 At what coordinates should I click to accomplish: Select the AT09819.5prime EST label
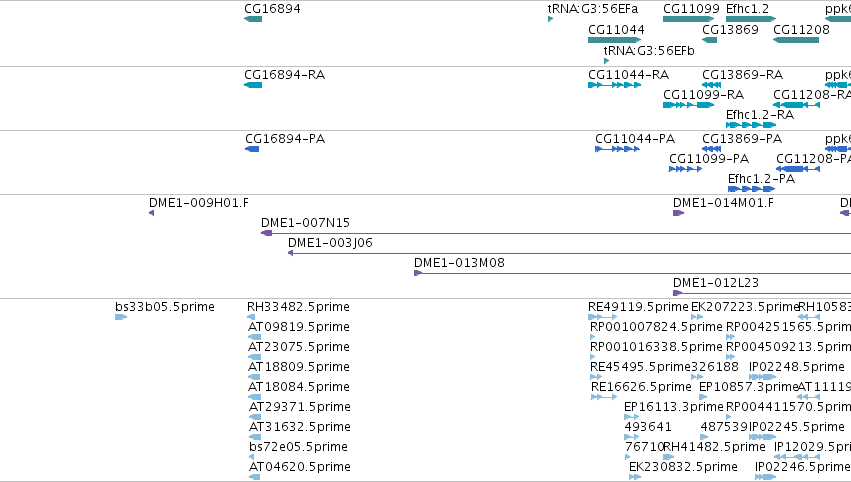299,327
